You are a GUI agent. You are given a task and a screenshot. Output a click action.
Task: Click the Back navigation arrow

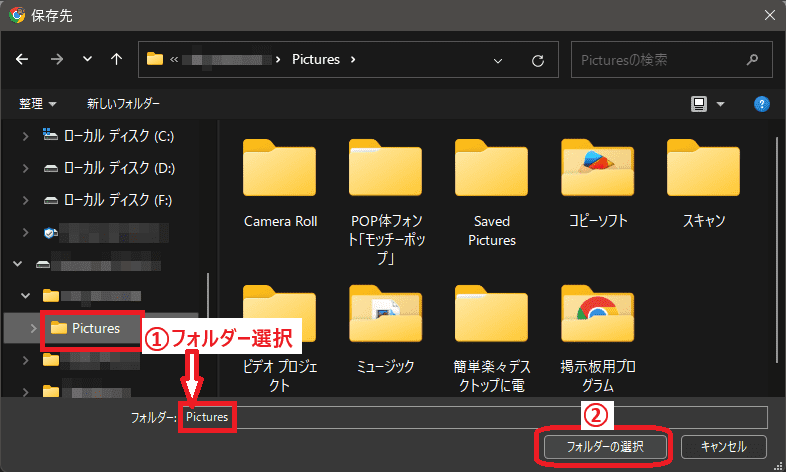tap(23, 60)
